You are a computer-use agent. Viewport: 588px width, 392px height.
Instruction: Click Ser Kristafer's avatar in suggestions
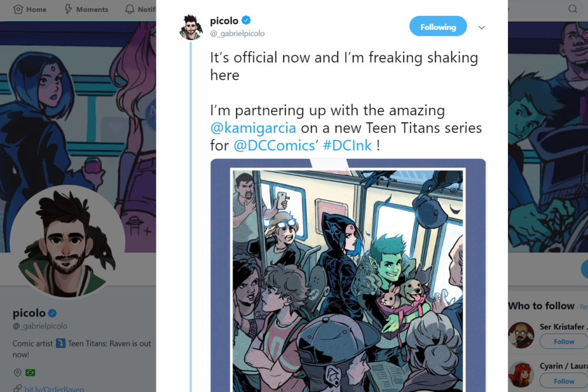click(x=521, y=335)
